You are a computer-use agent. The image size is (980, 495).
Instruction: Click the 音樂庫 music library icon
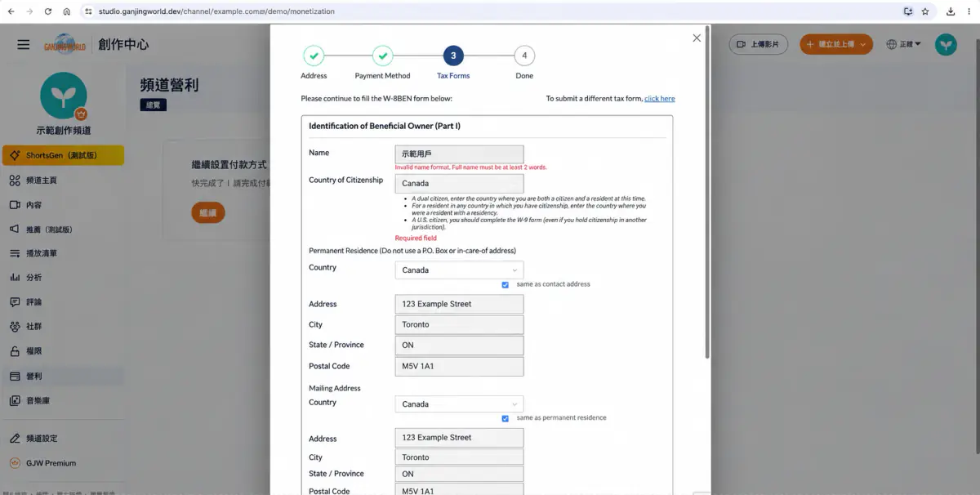pyautogui.click(x=15, y=401)
